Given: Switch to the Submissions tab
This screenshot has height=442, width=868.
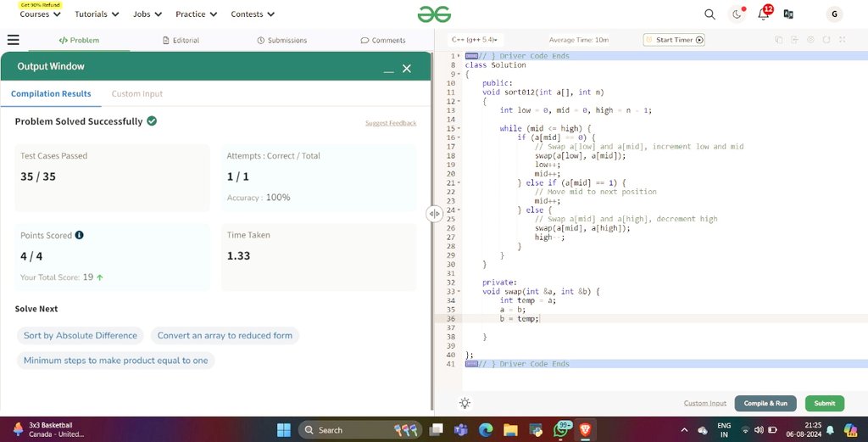Looking at the screenshot, I should tap(282, 41).
